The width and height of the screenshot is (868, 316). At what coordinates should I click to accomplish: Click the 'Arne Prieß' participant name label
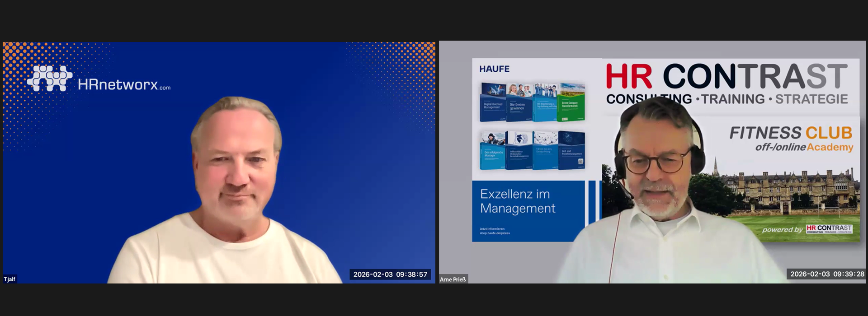(x=453, y=279)
